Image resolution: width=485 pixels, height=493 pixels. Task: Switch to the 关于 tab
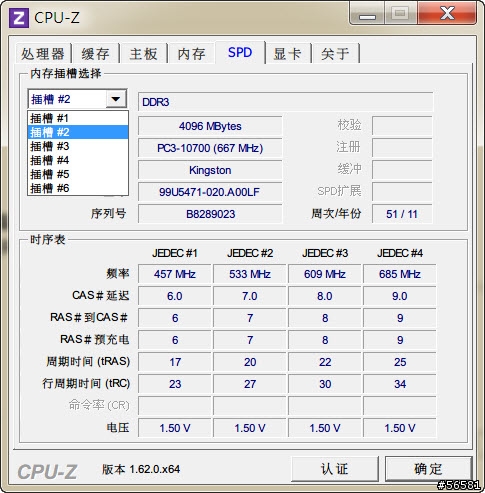click(x=335, y=53)
